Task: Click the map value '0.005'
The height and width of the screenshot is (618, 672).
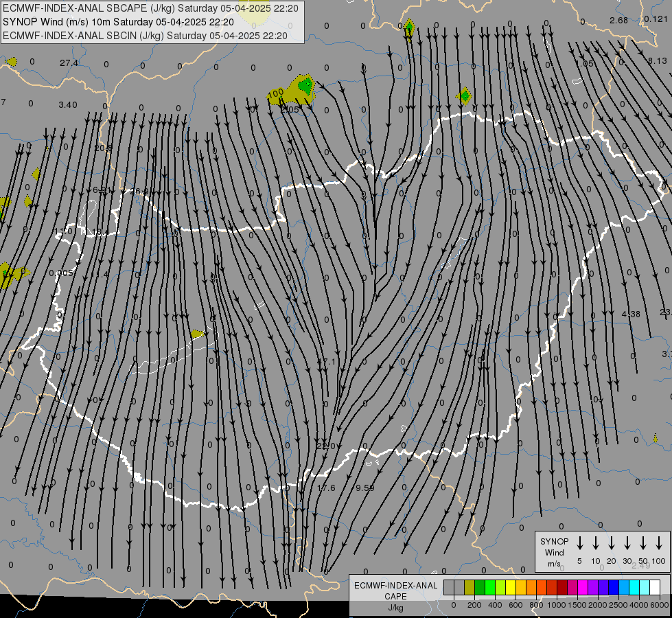Action: (x=61, y=273)
